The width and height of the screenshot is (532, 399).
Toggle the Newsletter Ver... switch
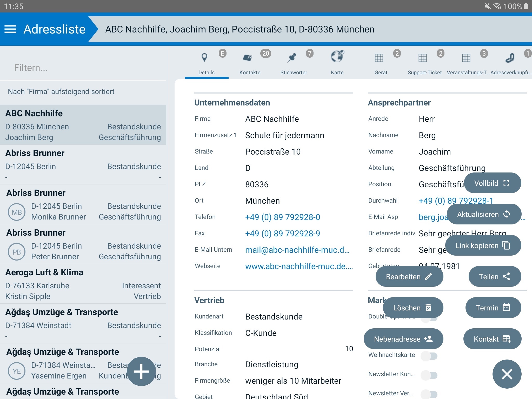429,394
